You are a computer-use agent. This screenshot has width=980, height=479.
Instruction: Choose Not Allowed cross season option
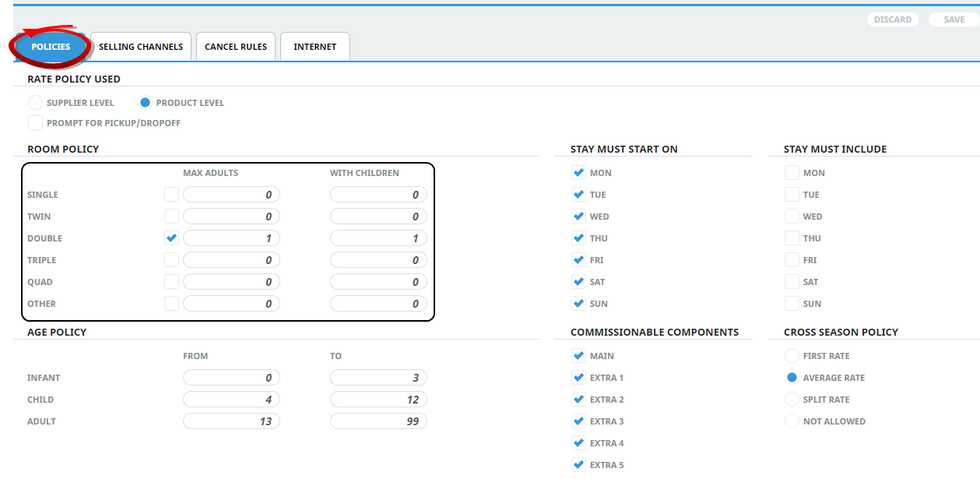pyautogui.click(x=792, y=421)
